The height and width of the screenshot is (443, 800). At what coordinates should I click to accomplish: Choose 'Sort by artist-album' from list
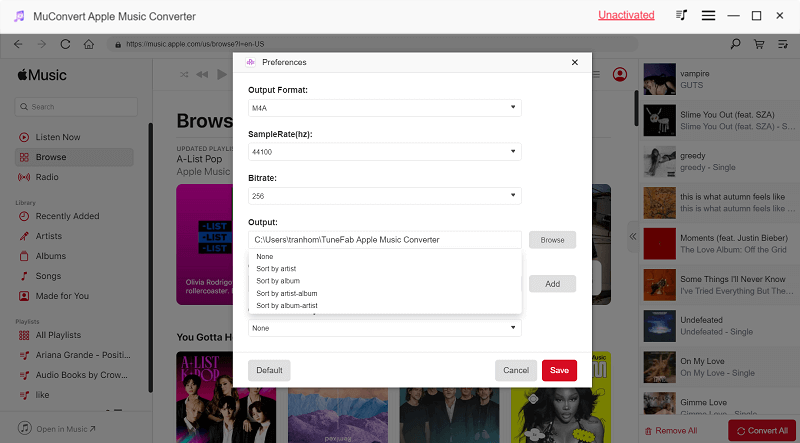pyautogui.click(x=287, y=293)
